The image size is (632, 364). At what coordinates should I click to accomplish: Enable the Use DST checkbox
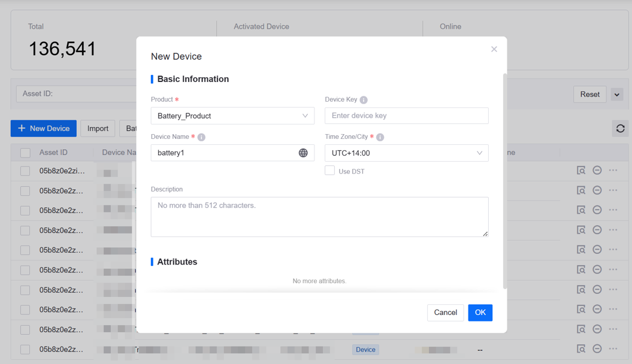(x=330, y=171)
